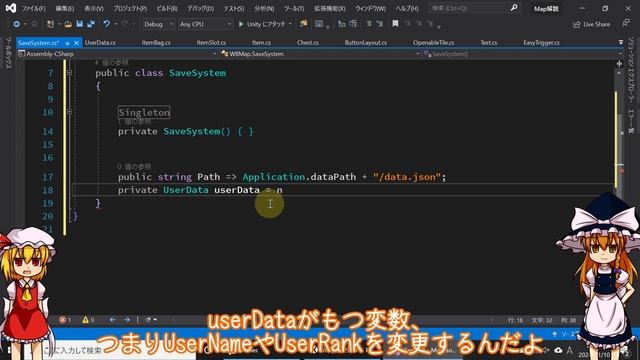Expand the collapsed Singleton region
Viewport: 640px width, 360px height.
pyautogui.click(x=69, y=112)
